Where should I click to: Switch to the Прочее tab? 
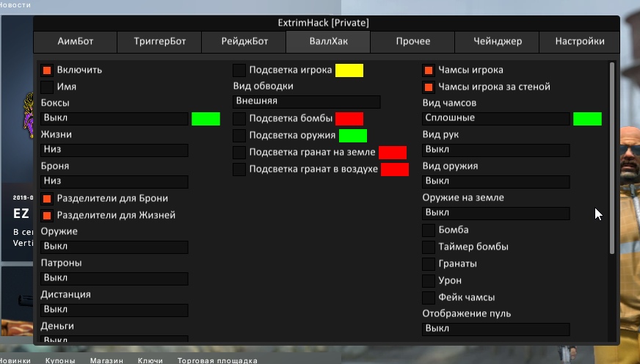coord(412,42)
